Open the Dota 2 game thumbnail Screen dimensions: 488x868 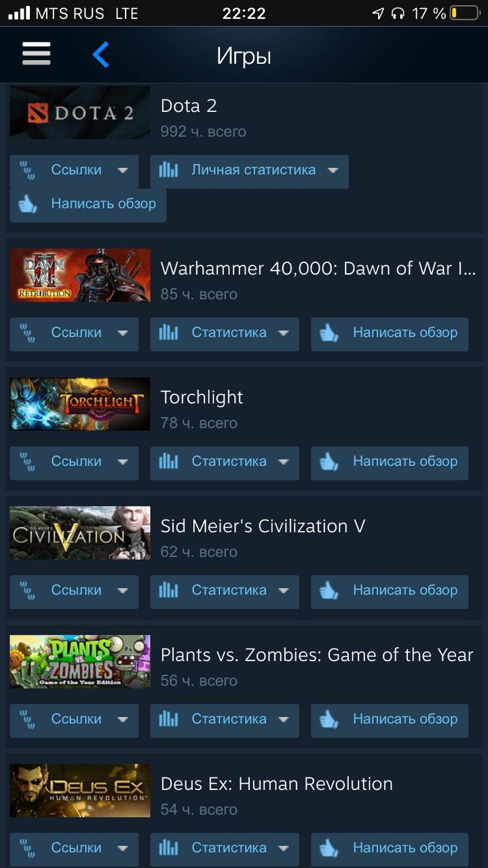click(x=80, y=113)
